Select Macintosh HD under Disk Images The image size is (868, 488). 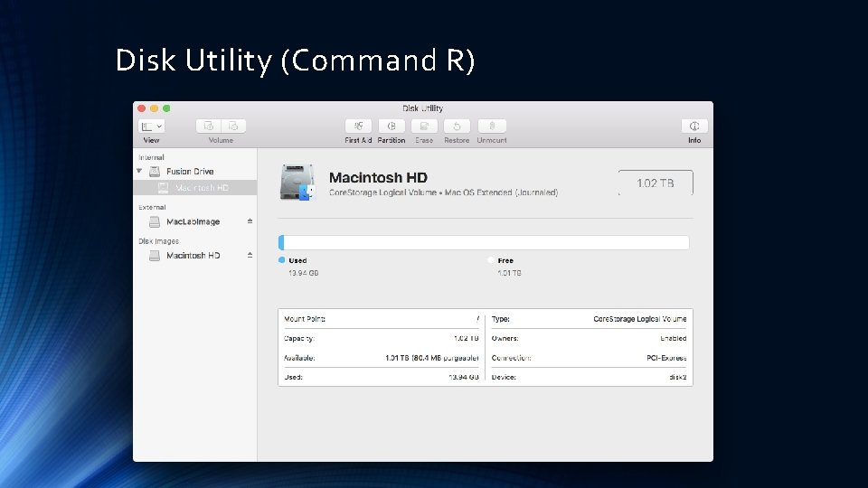pos(195,256)
